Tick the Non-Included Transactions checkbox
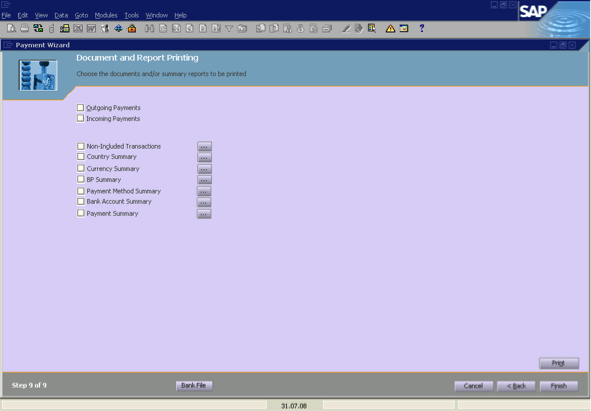 point(81,146)
